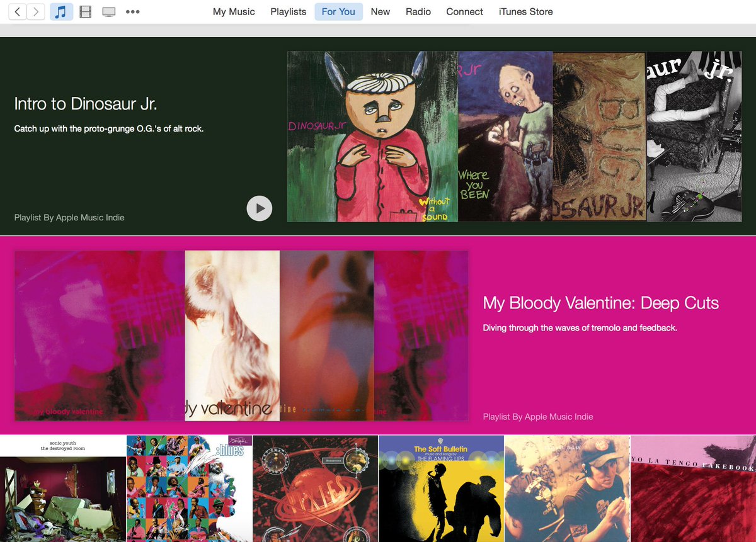Screen dimensions: 756x542
Task: Click Playlist By Apple Music Indie under Dinosaur Jr.
Action: tap(69, 217)
